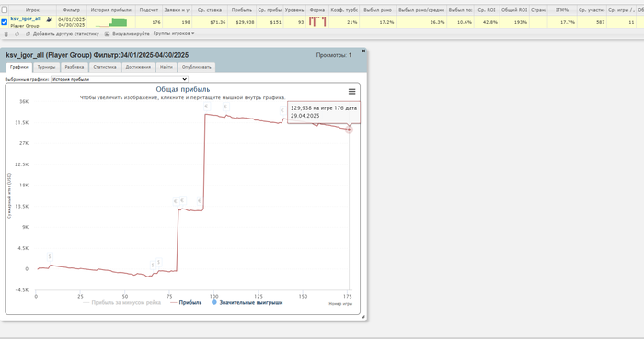Expand the Группы игроков dropdown
The image size is (644, 339).
(x=174, y=34)
